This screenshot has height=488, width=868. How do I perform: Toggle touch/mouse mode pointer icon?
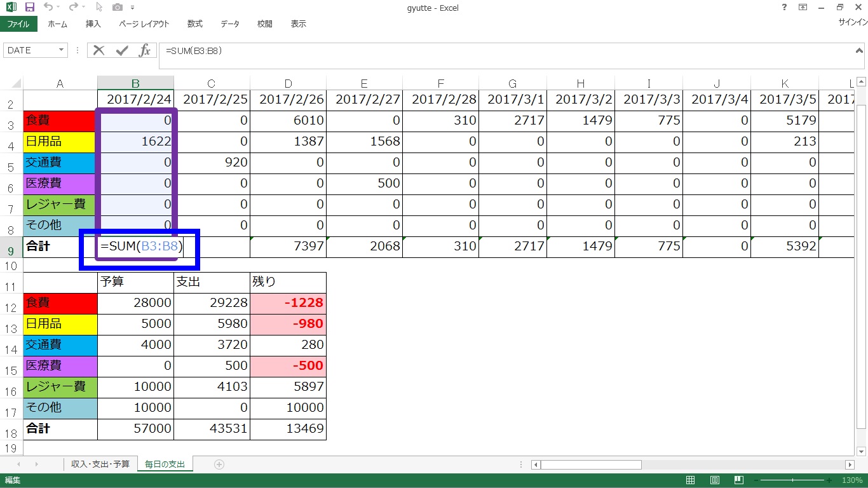click(99, 8)
